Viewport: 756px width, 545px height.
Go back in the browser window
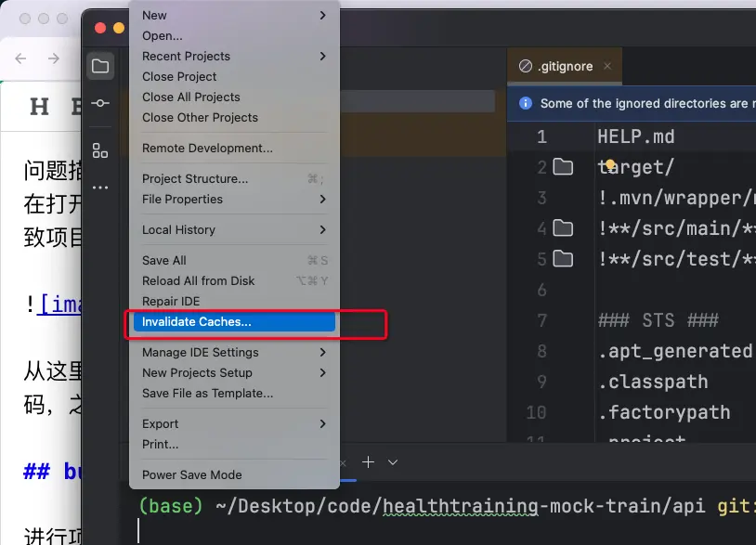(x=20, y=58)
